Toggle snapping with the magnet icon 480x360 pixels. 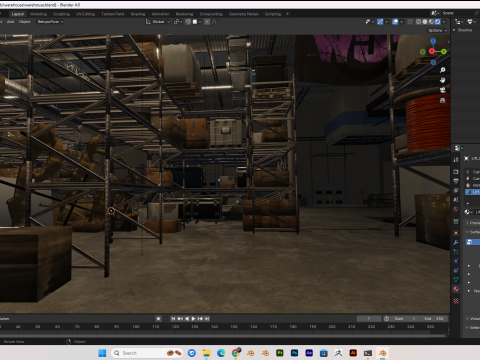click(188, 22)
